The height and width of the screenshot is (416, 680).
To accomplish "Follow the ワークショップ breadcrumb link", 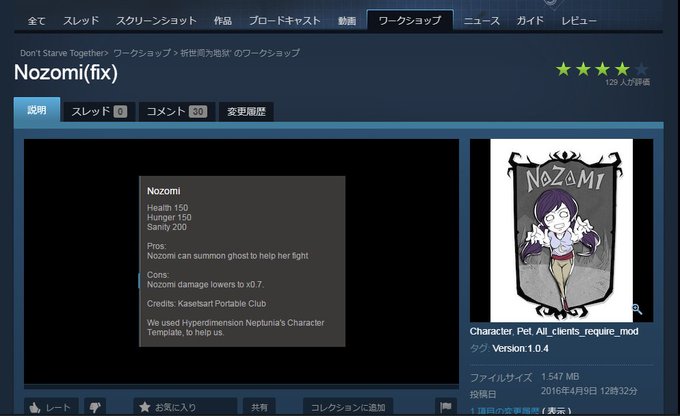I will (142, 53).
